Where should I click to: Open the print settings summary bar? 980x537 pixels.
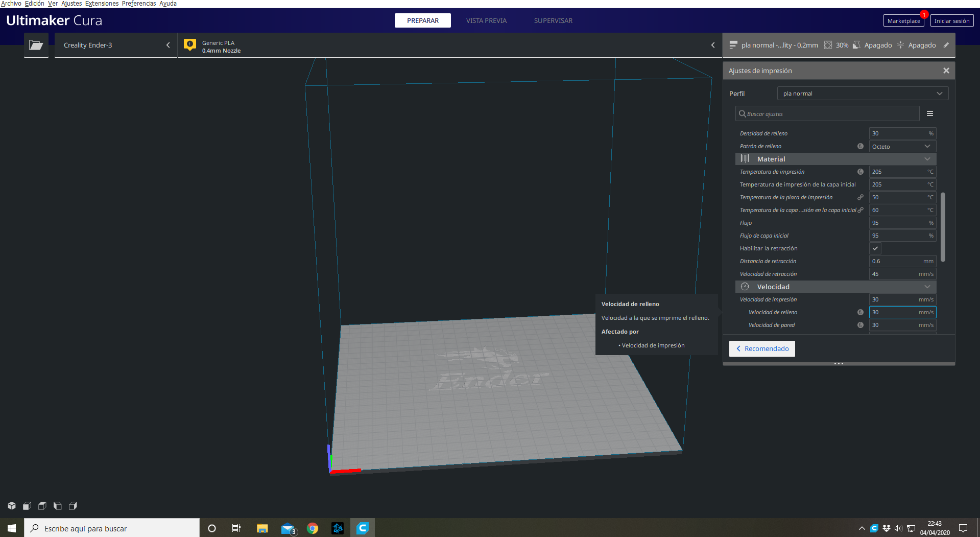click(x=839, y=45)
